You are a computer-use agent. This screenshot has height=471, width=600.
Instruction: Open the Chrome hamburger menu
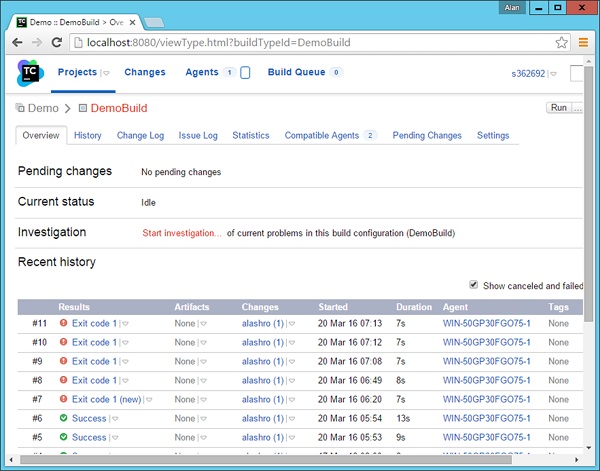pyautogui.click(x=585, y=42)
